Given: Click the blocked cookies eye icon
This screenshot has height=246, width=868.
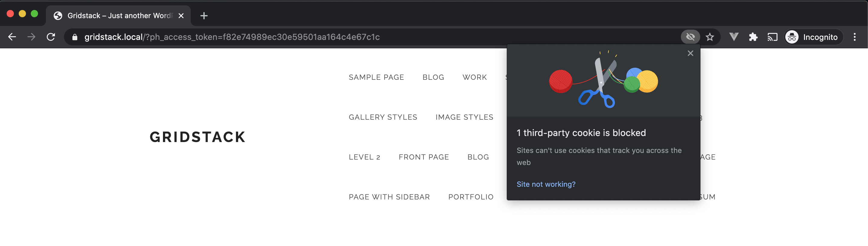Looking at the screenshot, I should [x=690, y=37].
